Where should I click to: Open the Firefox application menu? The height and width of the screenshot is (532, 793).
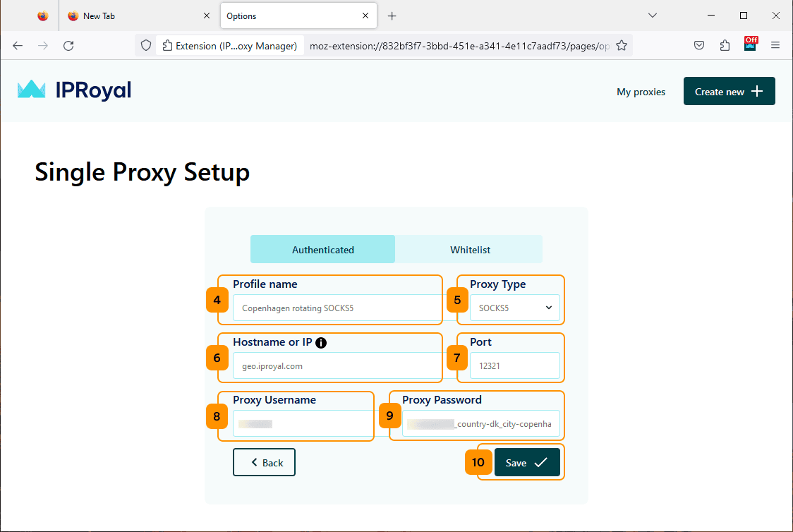tap(775, 46)
